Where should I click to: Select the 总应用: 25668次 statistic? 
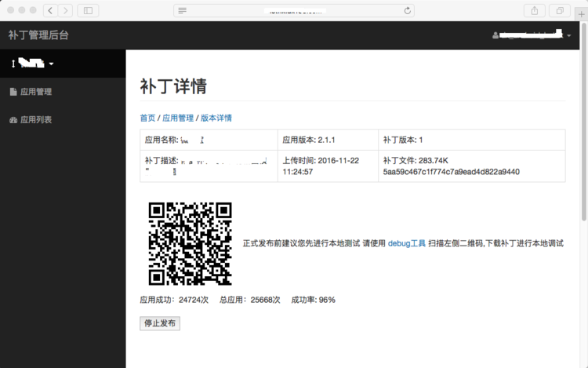[250, 300]
